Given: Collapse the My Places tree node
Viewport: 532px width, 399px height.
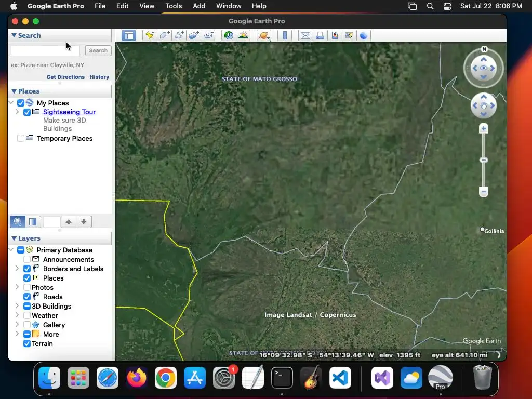Looking at the screenshot, I should click(x=11, y=102).
